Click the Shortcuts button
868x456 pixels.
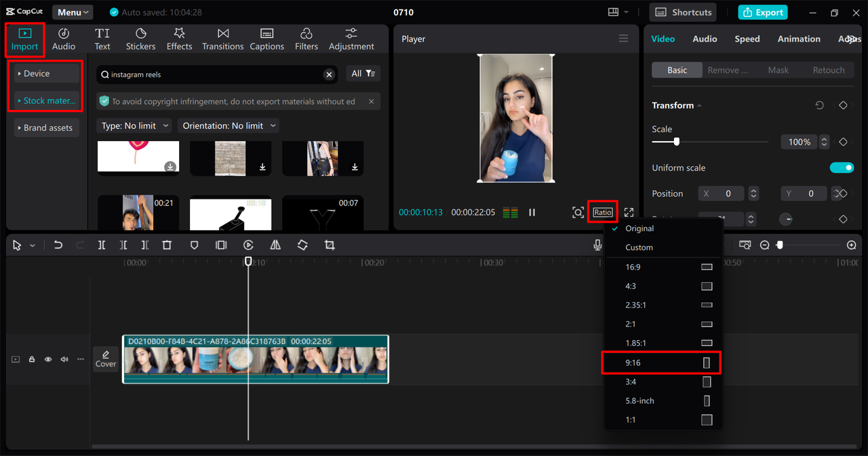point(683,12)
